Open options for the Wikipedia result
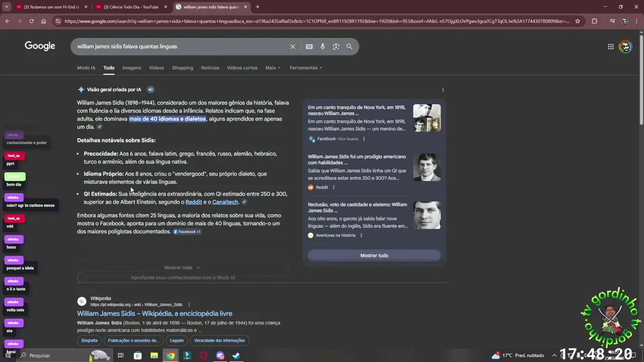This screenshot has height=362, width=644. (189, 305)
